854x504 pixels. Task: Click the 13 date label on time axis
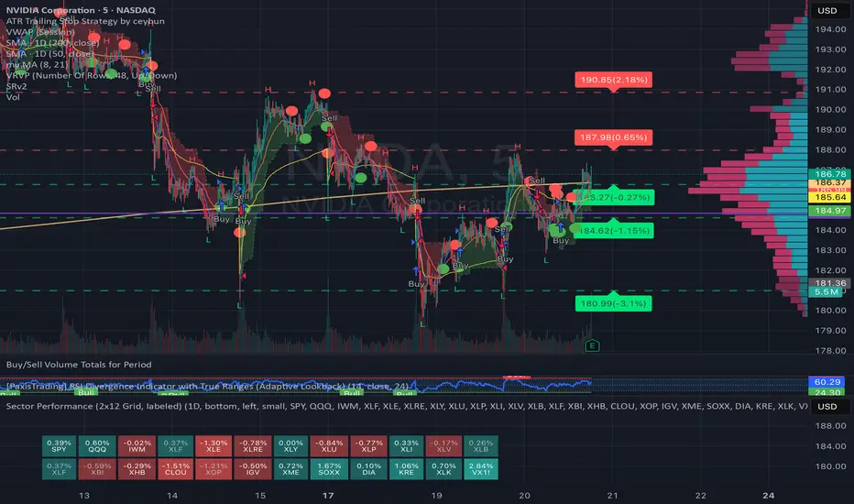tap(84, 495)
